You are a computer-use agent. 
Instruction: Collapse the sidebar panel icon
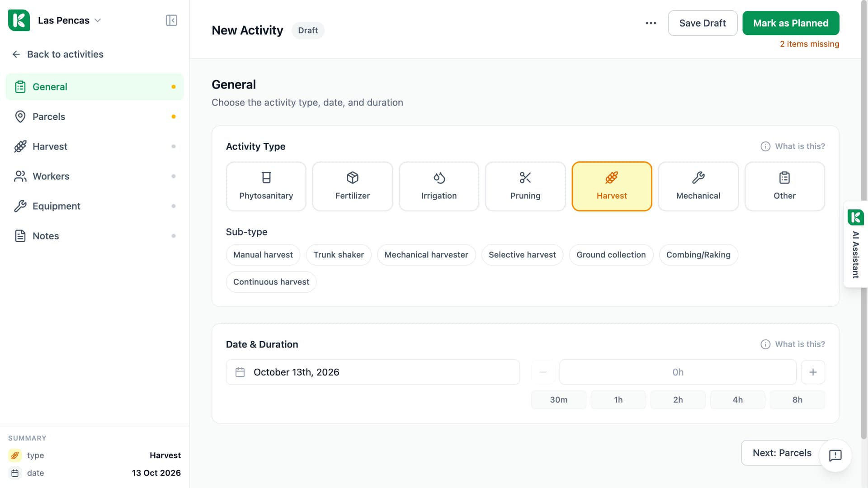click(x=171, y=20)
